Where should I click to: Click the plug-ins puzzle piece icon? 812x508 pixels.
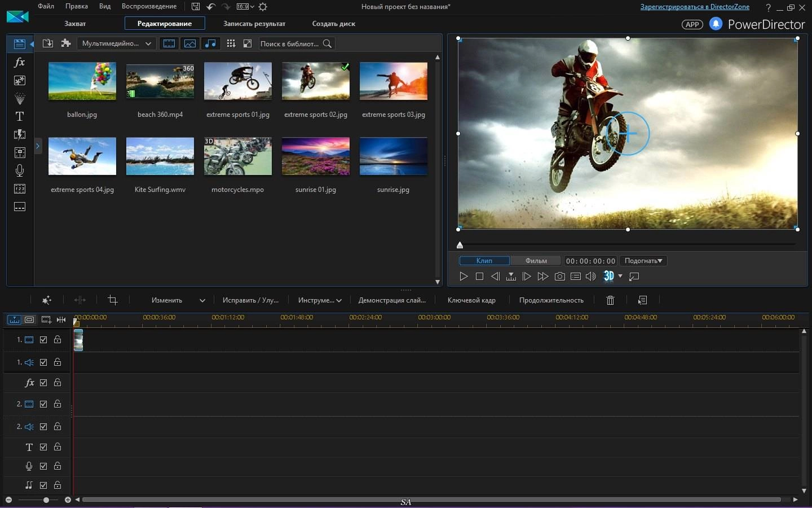coord(66,43)
